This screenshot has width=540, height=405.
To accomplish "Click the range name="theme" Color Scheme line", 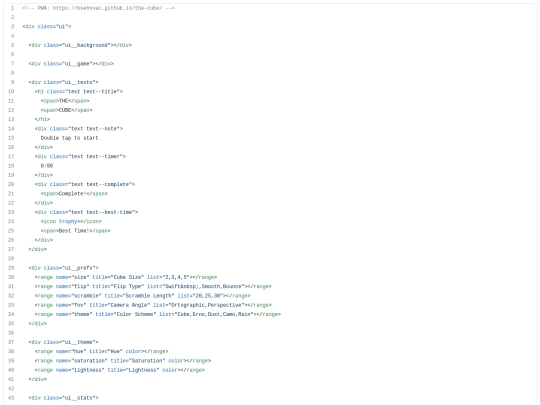I will click(x=158, y=314).
